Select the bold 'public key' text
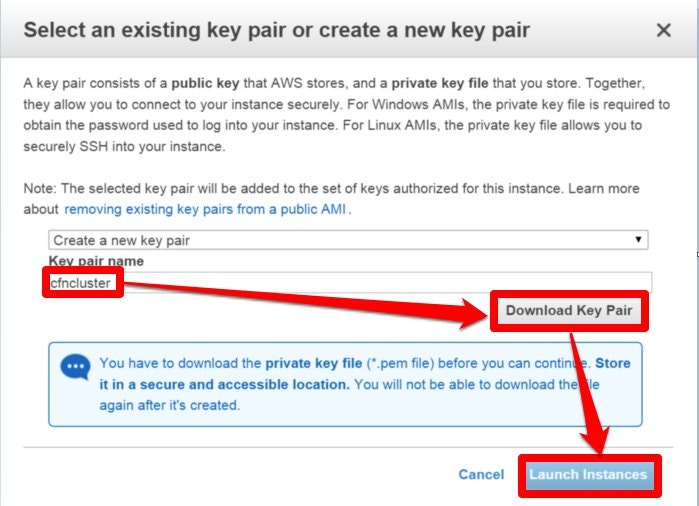 (x=206, y=83)
